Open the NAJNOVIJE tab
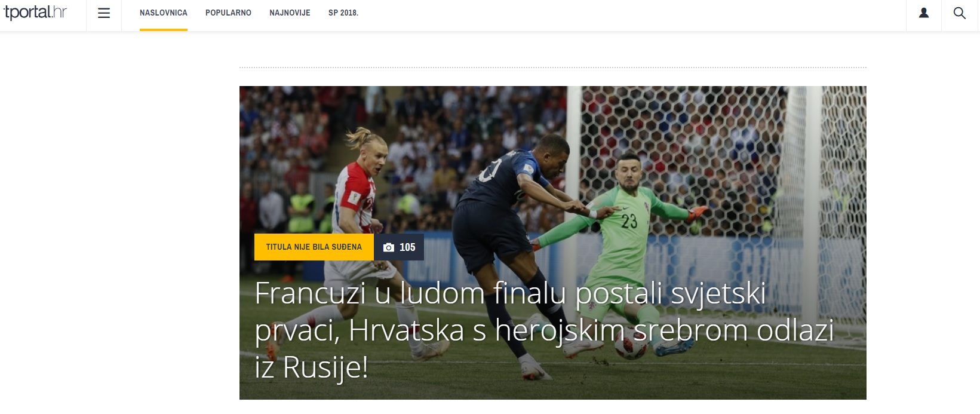The image size is (980, 414). click(x=290, y=13)
